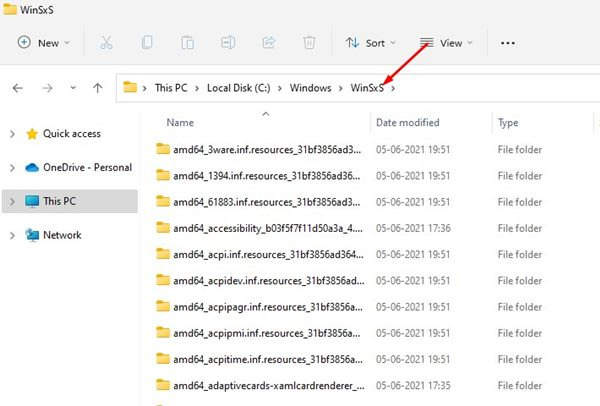Click Windows in the address bar
The image size is (600, 406).
tap(310, 88)
